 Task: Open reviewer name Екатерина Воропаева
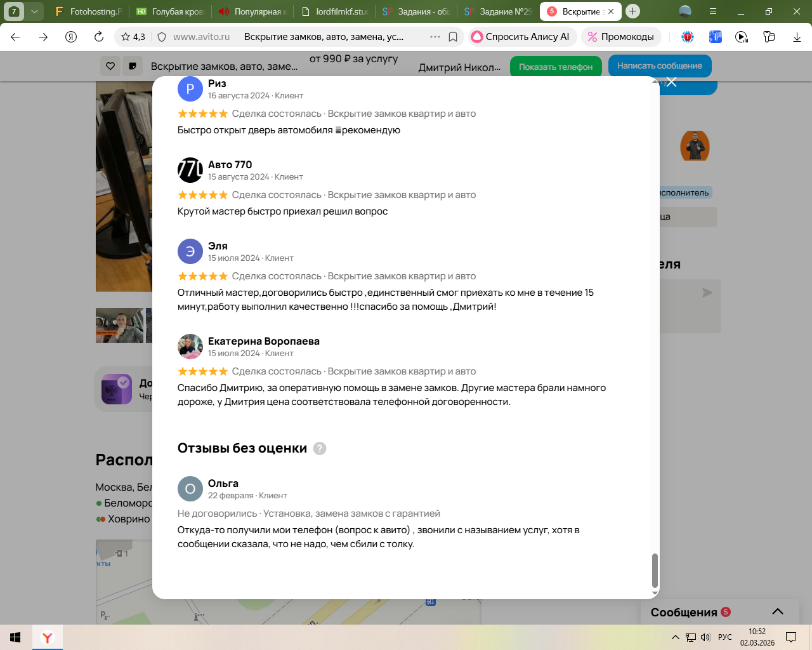point(264,341)
